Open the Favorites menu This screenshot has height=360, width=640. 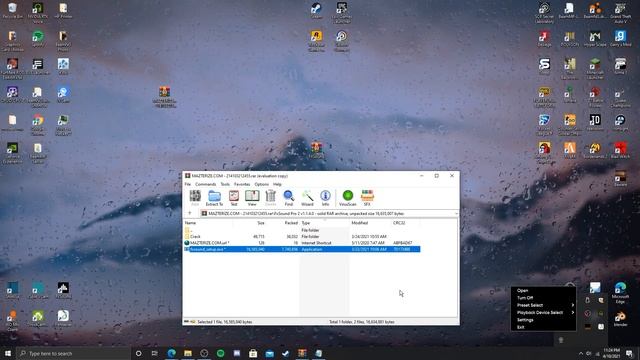(x=242, y=184)
